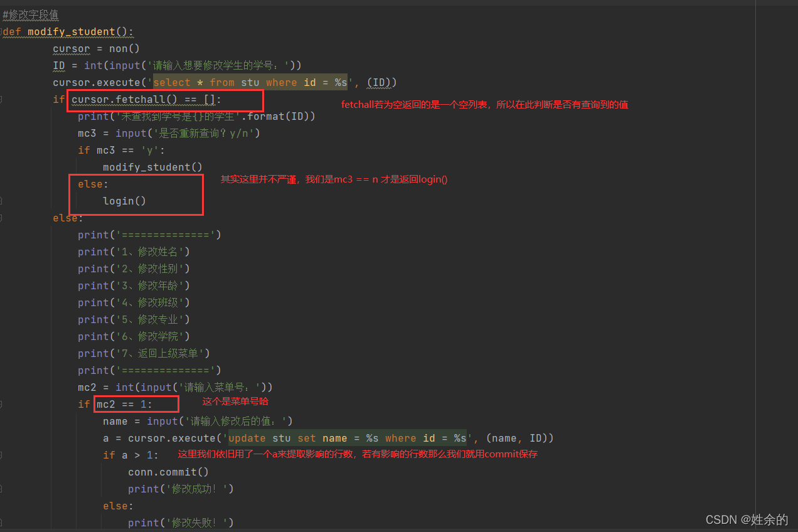Screen dimensions: 798x532
Task: Click the print line '5、修改专业'
Action: 134,319
